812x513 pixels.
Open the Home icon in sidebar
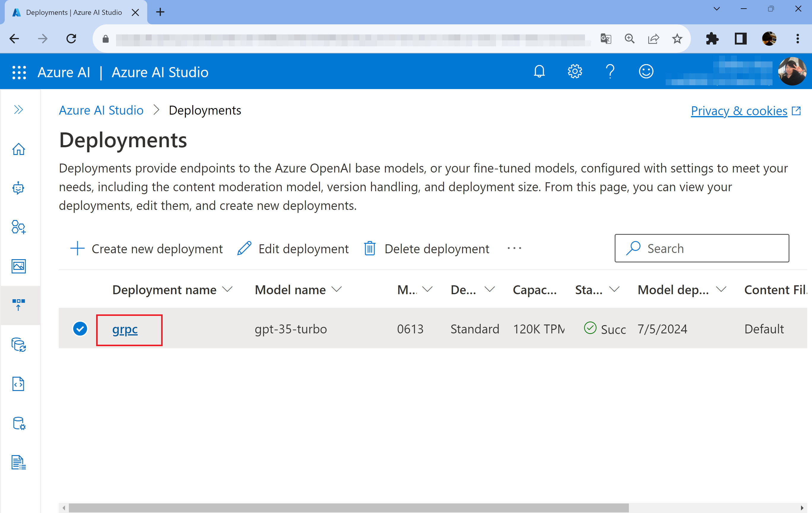(18, 149)
